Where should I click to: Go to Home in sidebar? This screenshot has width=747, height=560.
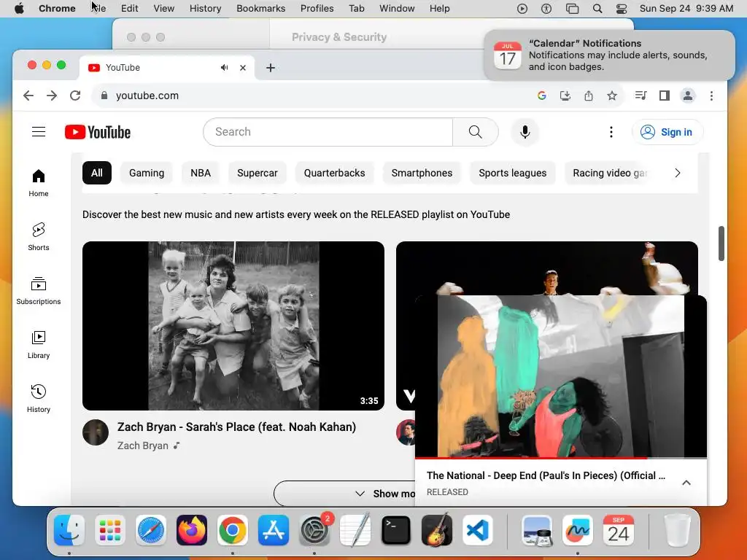[39, 183]
